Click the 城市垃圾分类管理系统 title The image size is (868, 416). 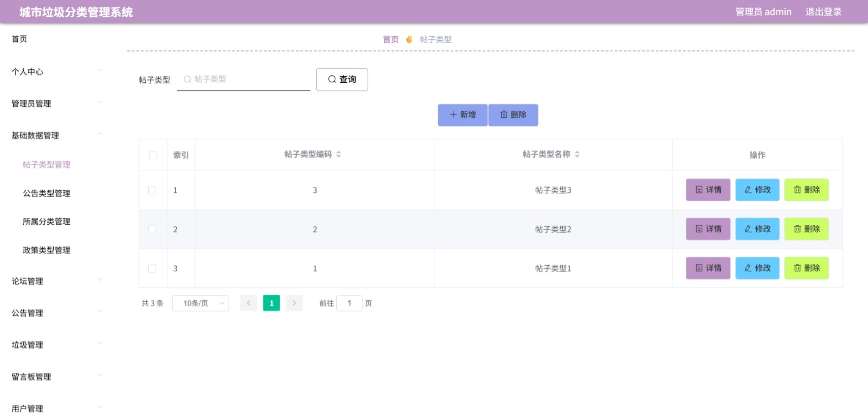(x=76, y=12)
